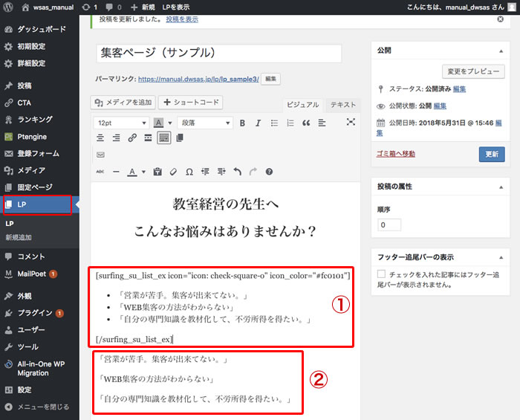
Task: Undo the last edit
Action: click(238, 172)
